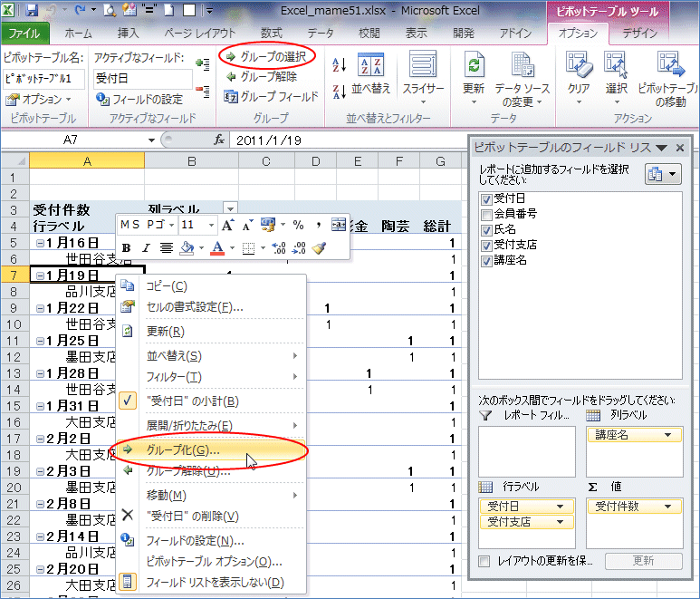
Task: Open the 列ラベル filter dropdown
Action: (230, 208)
